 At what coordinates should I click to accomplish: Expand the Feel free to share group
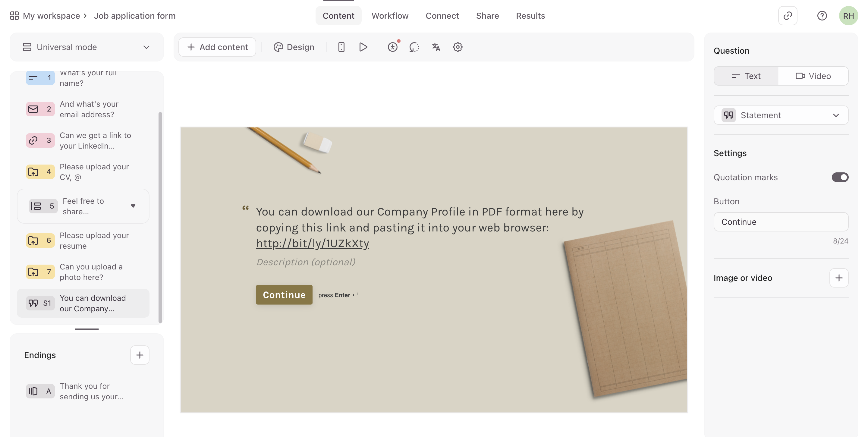tap(133, 206)
